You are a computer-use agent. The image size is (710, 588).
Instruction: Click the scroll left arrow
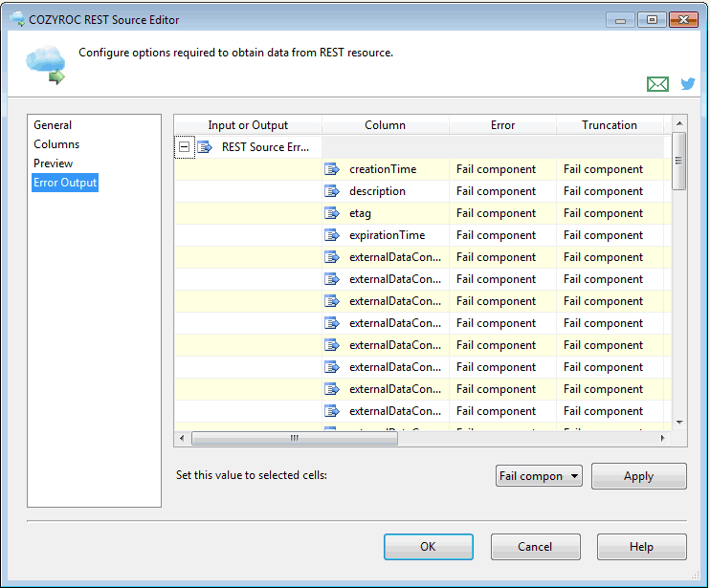point(182,438)
